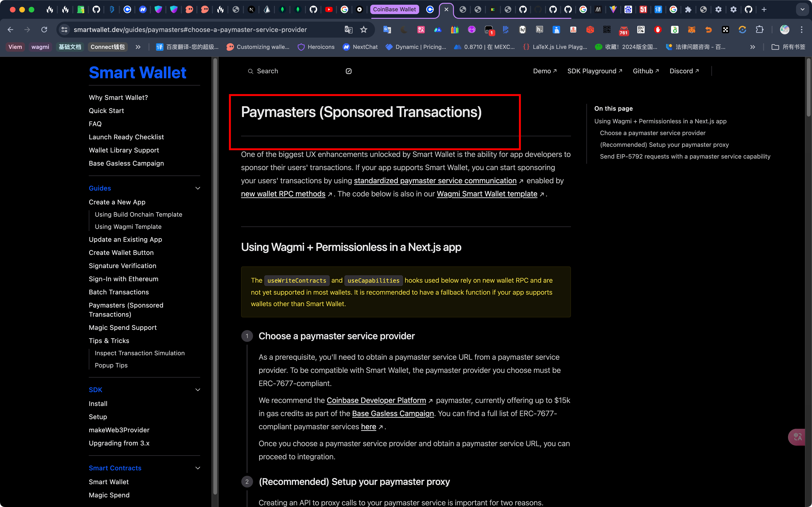Open the blue bird extension icon
This screenshot has width=812, height=507.
tap(556, 30)
